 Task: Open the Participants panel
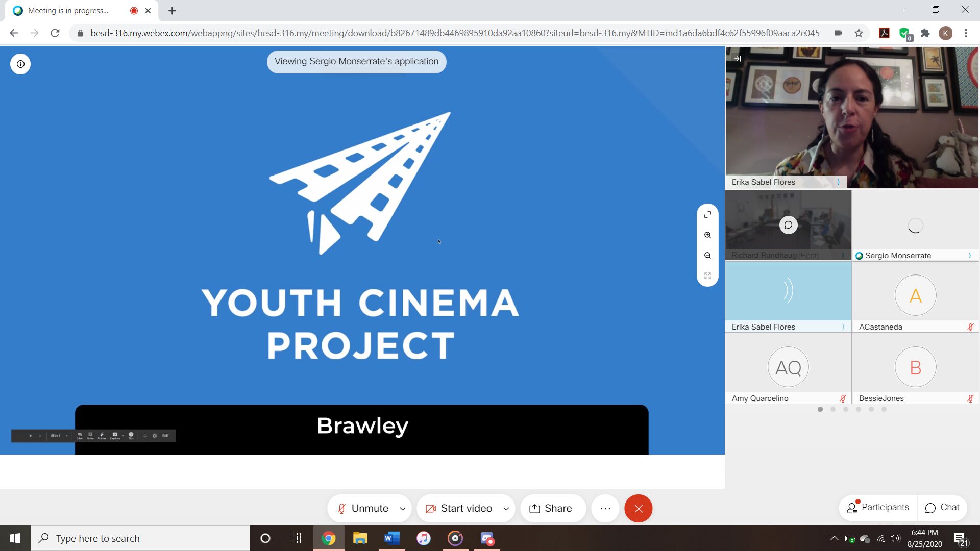[x=878, y=508]
